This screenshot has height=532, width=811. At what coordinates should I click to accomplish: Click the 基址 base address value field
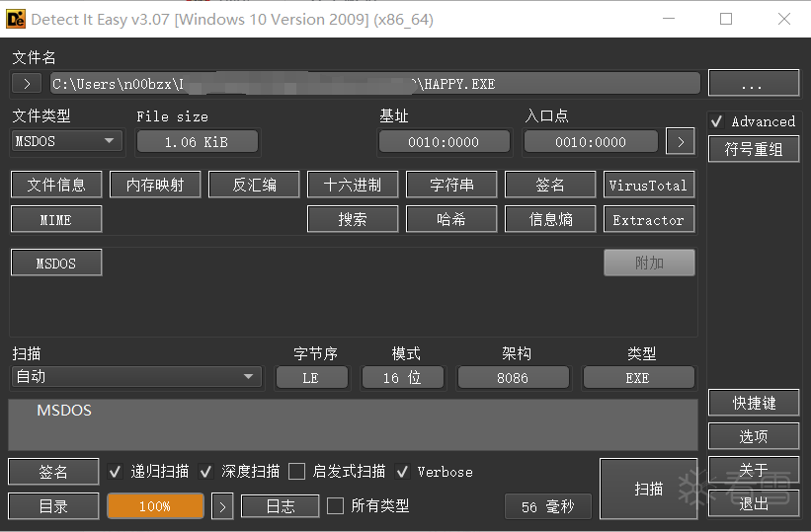pos(444,142)
